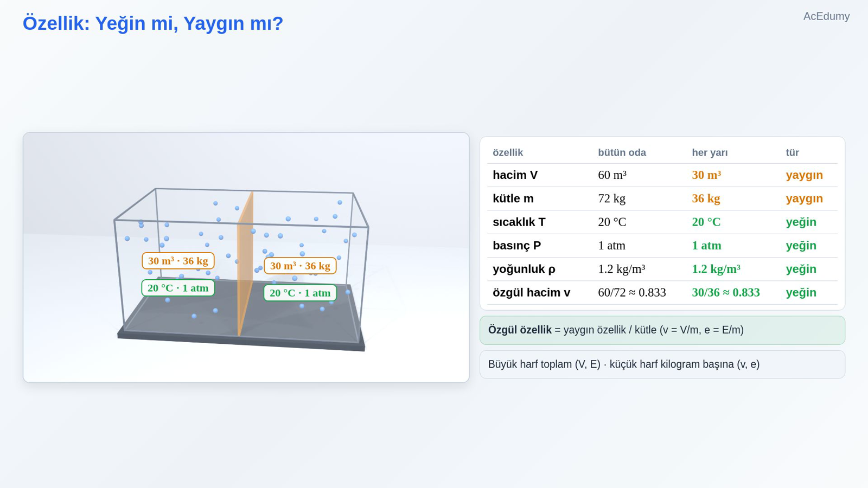Click 'yeğin' in the özgül hacim v row
Viewport: 868px width, 488px height.
(801, 292)
